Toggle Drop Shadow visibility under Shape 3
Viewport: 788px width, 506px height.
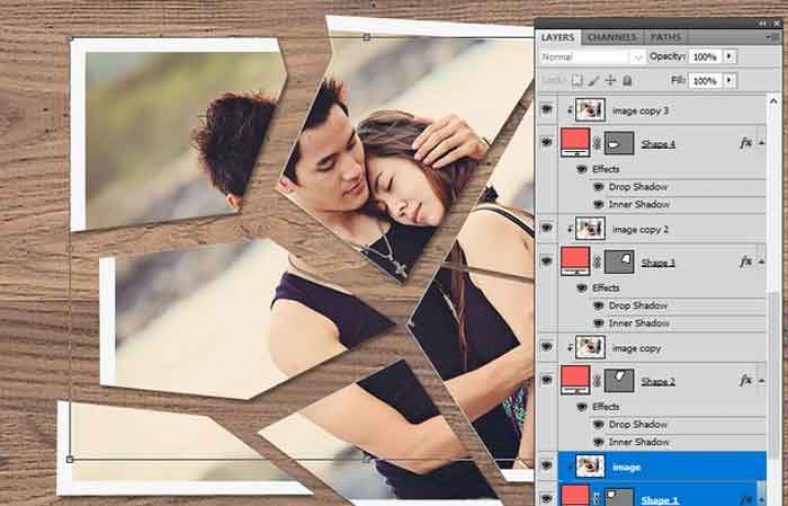(598, 306)
